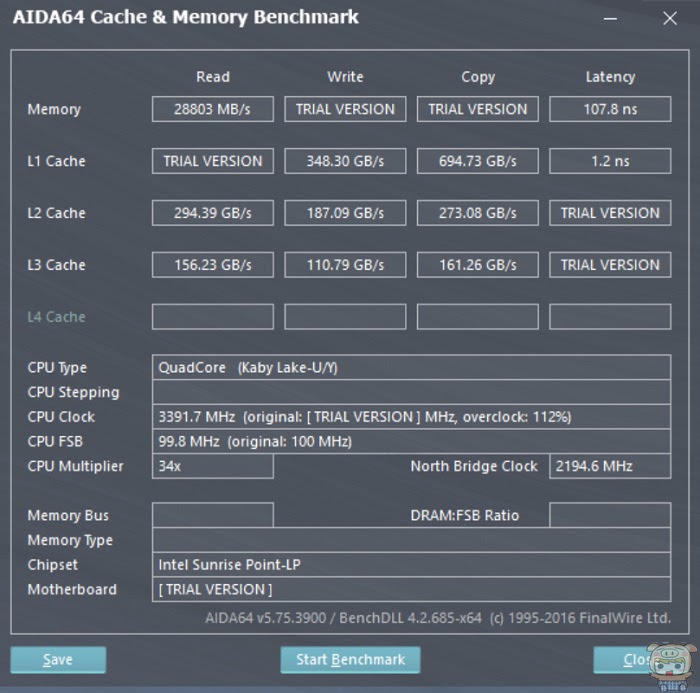Click the North Bridge Clock 2194.6 MHz field
Image resolution: width=700 pixels, height=693 pixels.
tap(610, 466)
